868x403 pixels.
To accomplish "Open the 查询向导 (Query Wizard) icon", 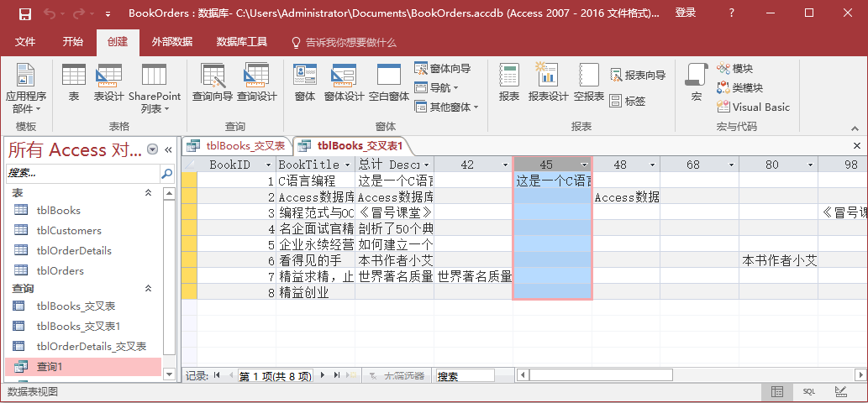I will point(213,83).
